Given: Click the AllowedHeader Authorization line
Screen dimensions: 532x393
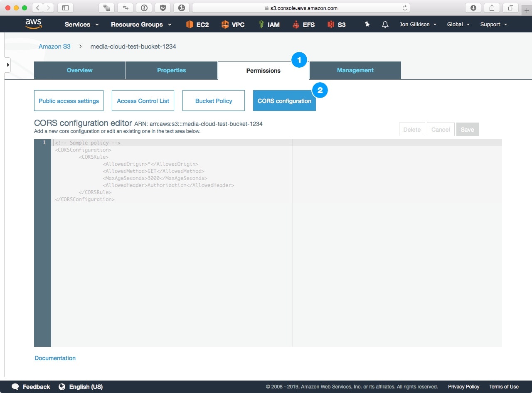Looking at the screenshot, I should (x=168, y=185).
